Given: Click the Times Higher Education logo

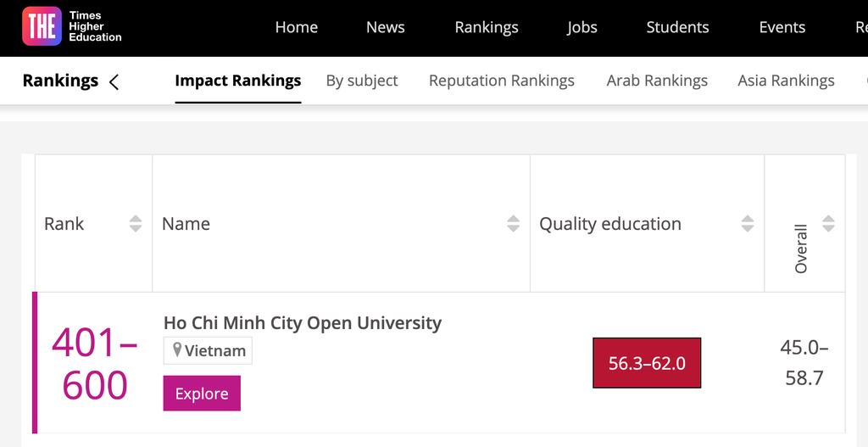Looking at the screenshot, I should tap(72, 26).
